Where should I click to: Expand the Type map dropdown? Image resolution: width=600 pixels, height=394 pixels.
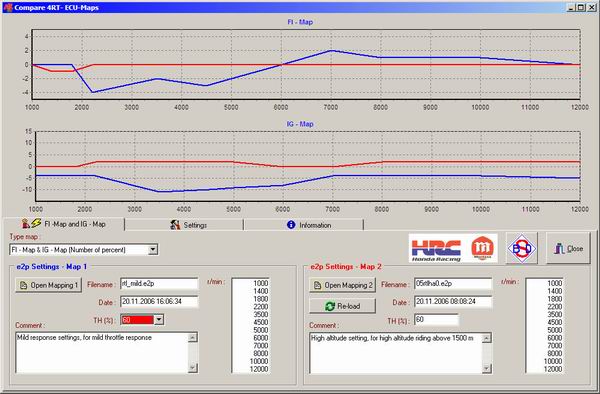coord(153,250)
